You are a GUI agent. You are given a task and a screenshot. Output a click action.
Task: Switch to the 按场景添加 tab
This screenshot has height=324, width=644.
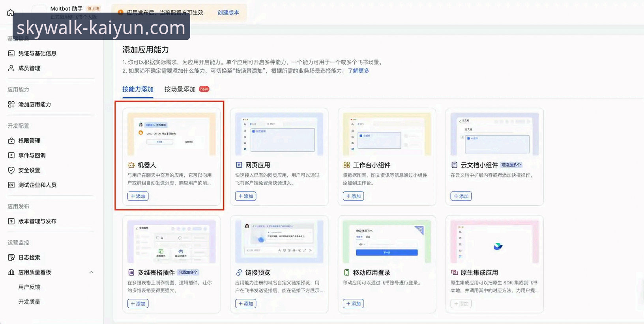[180, 89]
